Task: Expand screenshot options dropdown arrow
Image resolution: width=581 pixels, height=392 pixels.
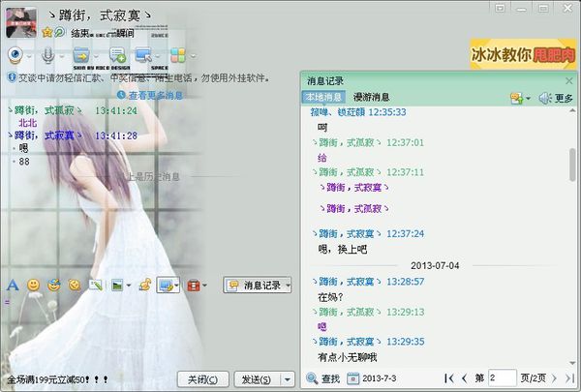Action: [176, 286]
